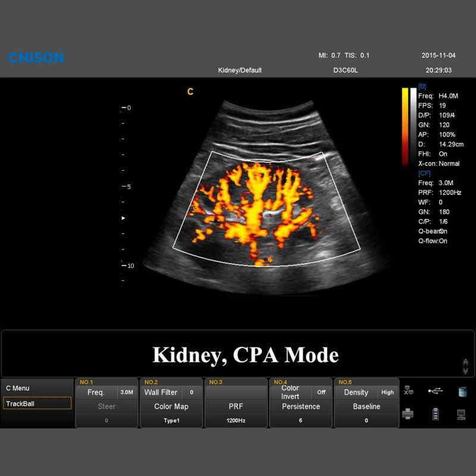Toggle the Density High setting
The height and width of the screenshot is (476, 476).
pos(366,392)
